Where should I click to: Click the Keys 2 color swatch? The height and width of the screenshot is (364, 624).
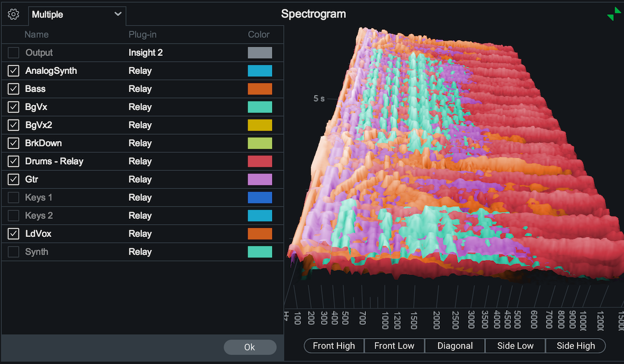click(260, 216)
